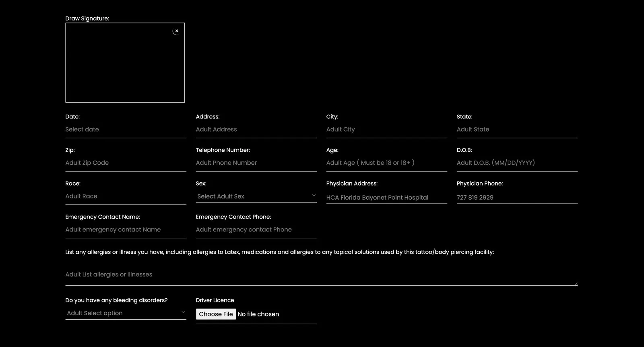Click the 'No file chosen' text
This screenshot has height=347, width=644.
coord(258,314)
